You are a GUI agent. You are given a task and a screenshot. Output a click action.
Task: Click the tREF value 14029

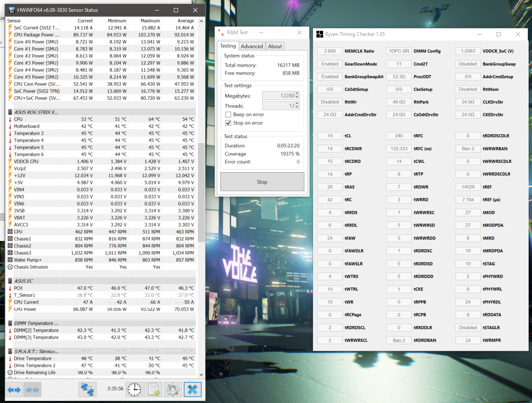(468, 187)
